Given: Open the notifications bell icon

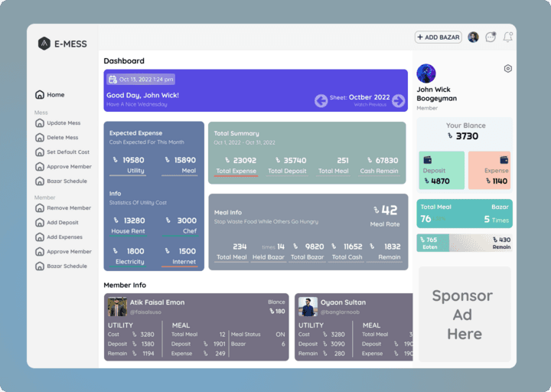Looking at the screenshot, I should [x=507, y=37].
